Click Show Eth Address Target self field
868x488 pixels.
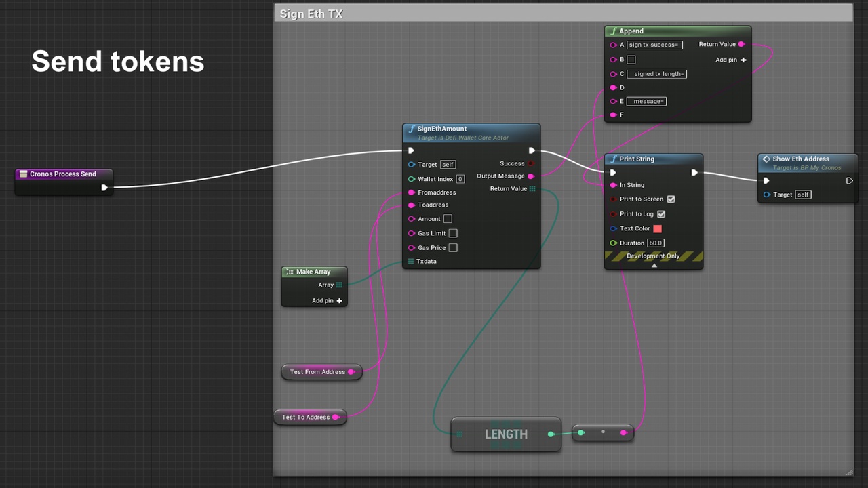(x=803, y=195)
